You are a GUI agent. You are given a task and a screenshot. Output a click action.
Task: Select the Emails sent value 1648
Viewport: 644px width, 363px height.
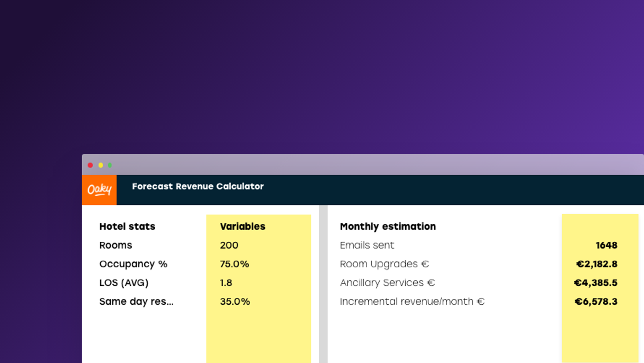pyautogui.click(x=606, y=246)
